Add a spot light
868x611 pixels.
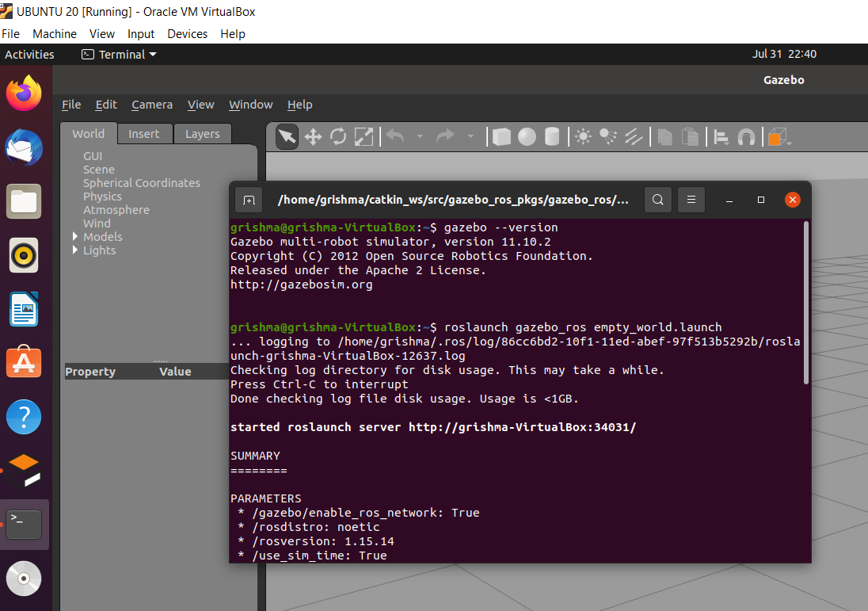608,136
